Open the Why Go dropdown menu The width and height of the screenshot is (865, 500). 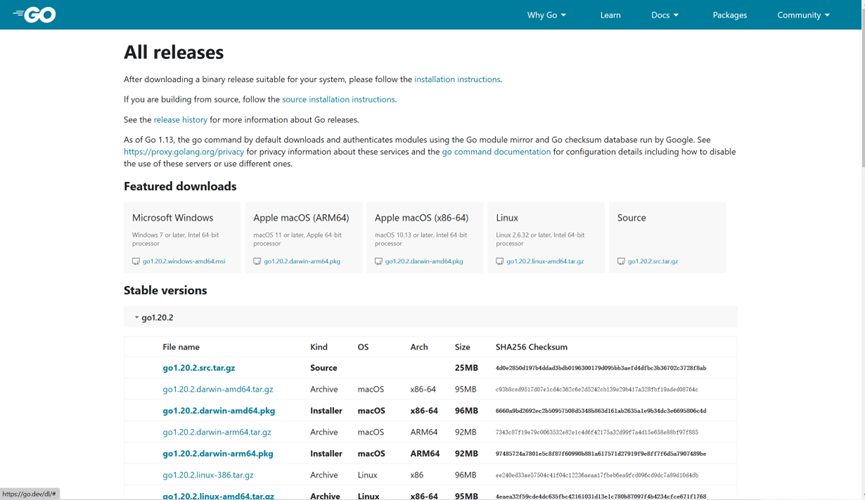coord(546,15)
